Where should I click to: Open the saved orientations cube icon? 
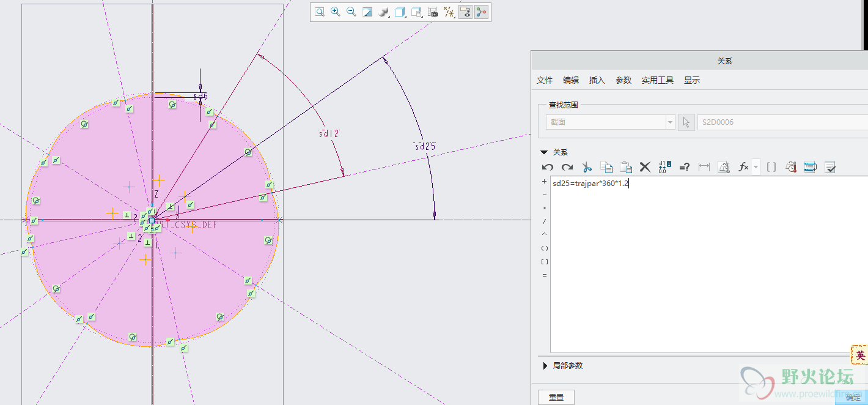point(400,12)
